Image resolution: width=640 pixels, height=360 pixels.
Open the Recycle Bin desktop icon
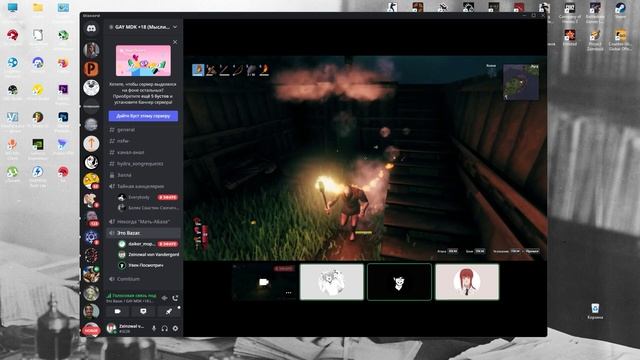(x=595, y=311)
